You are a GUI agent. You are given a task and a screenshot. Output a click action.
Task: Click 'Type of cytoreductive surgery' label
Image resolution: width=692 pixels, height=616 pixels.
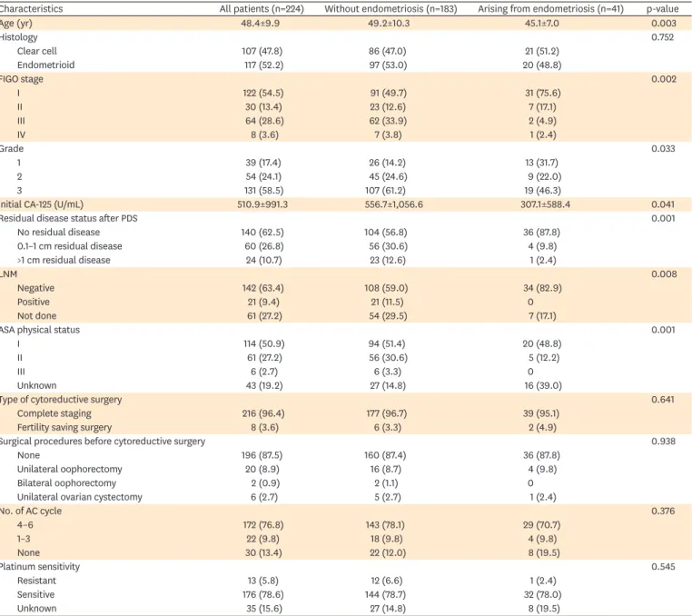(61, 400)
